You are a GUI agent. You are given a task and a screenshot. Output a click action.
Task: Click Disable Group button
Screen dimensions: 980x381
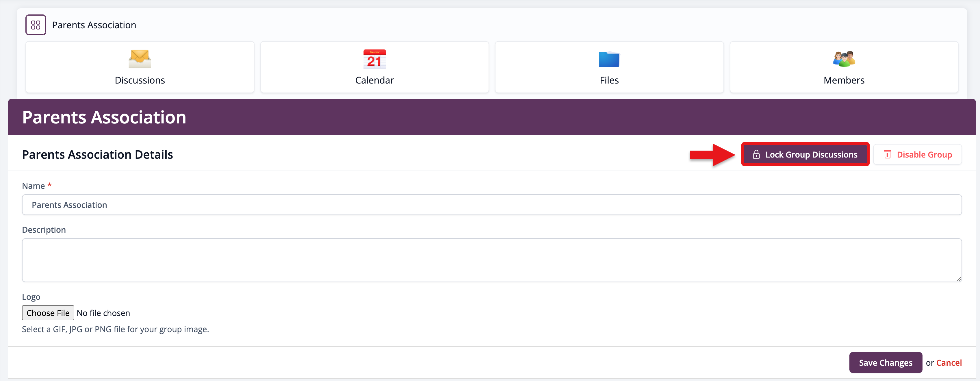tap(917, 155)
